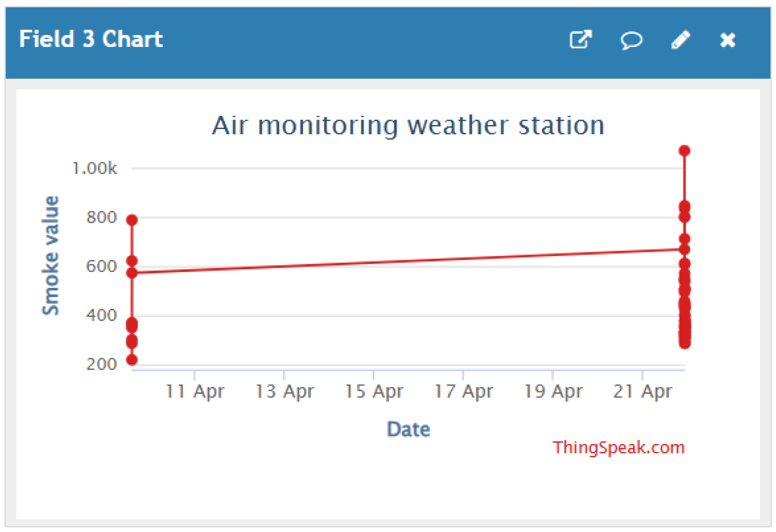This screenshot has height=532, width=776.
Task: Click the '1.00k' y-axis label
Action: [x=94, y=168]
